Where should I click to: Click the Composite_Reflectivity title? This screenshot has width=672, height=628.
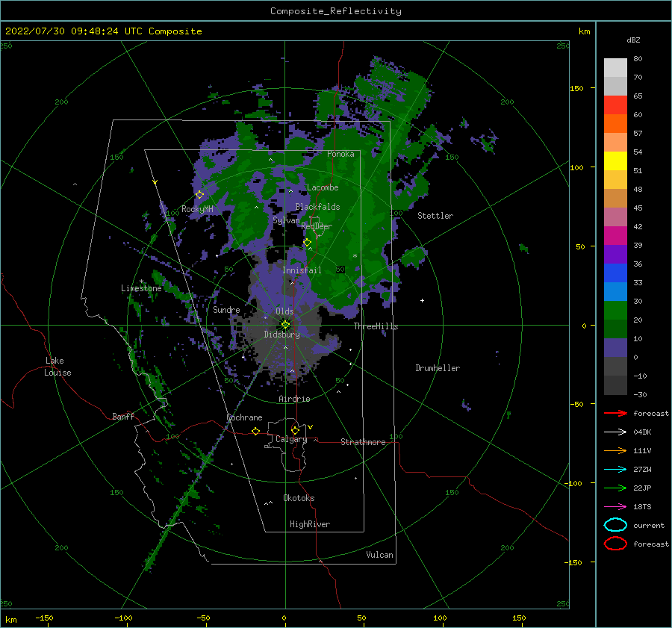(x=336, y=11)
